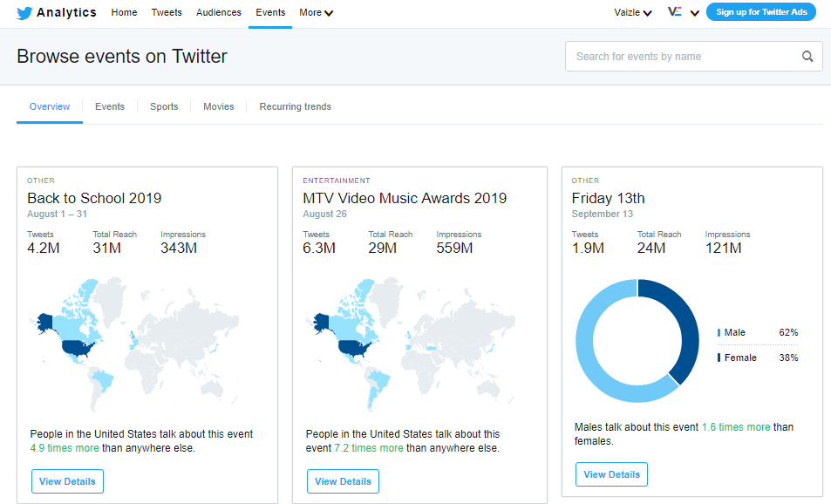This screenshot has height=504, width=831.
Task: Switch to the Recurring trends tab
Action: 296,106
